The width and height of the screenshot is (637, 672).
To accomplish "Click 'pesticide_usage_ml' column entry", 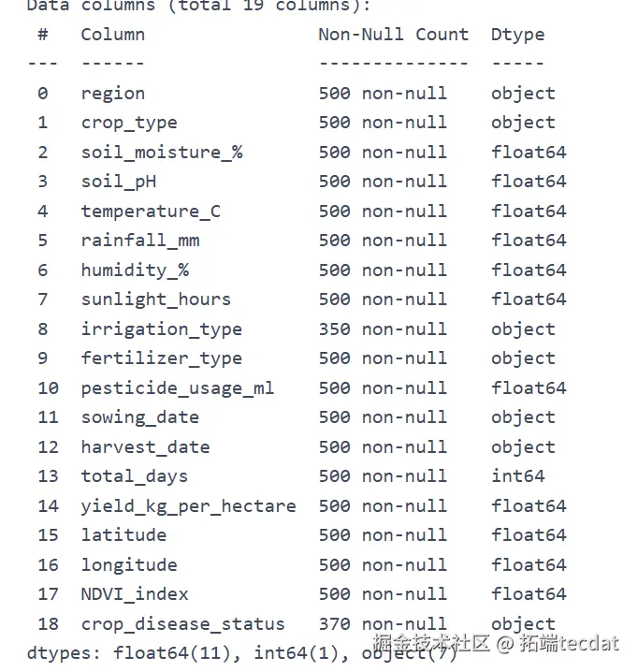I will (x=177, y=388).
